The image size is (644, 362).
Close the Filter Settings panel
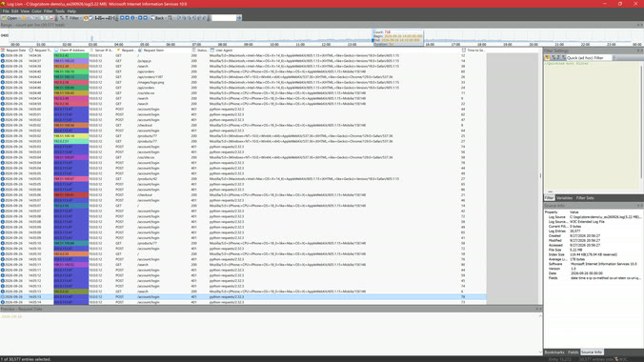641,50
